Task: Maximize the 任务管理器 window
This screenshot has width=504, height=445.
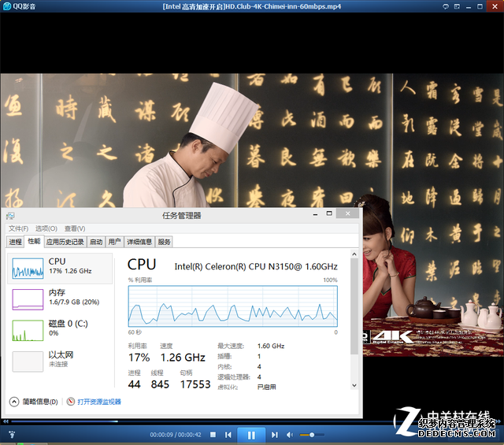Action: [x=329, y=213]
